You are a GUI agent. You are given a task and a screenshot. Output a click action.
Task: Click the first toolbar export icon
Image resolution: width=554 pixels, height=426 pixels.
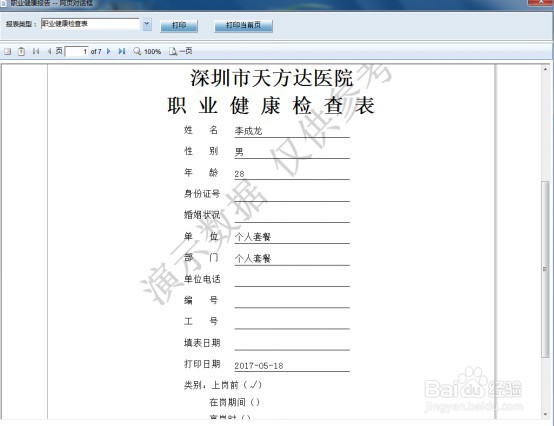point(7,52)
